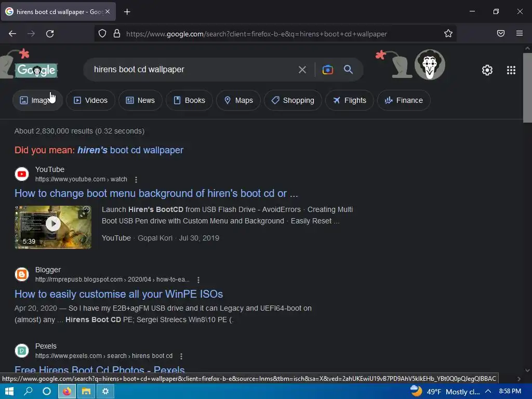Open Windows taskbar search
The width and height of the screenshot is (532, 399).
(28, 392)
